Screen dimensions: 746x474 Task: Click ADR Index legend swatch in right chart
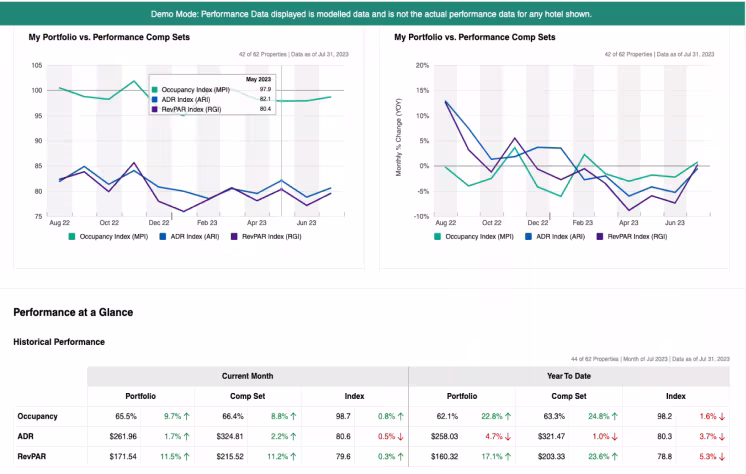[x=528, y=237]
